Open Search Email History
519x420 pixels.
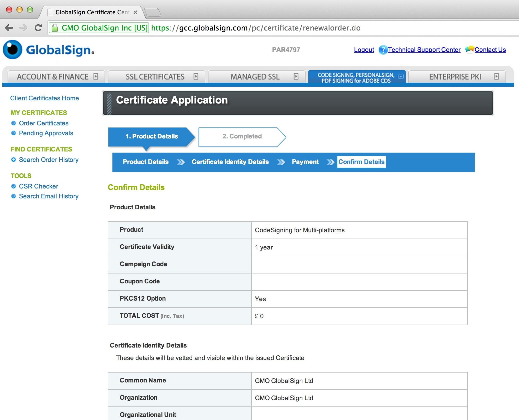pos(49,196)
